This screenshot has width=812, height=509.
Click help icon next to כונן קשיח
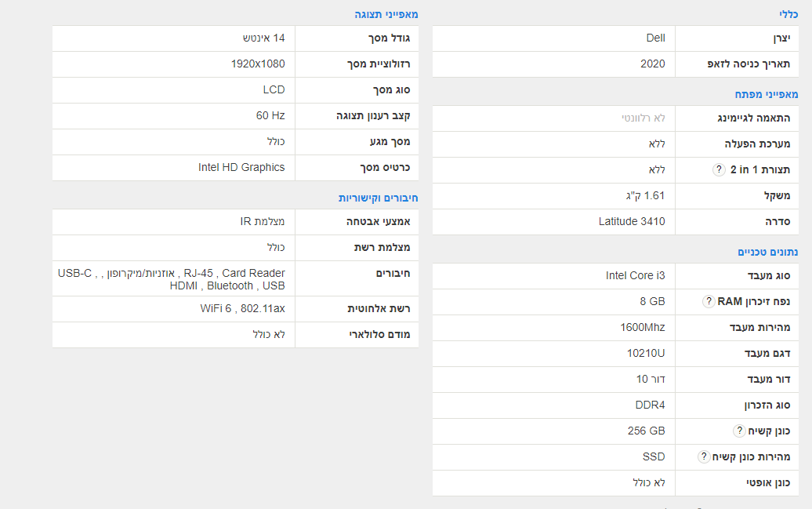click(738, 431)
